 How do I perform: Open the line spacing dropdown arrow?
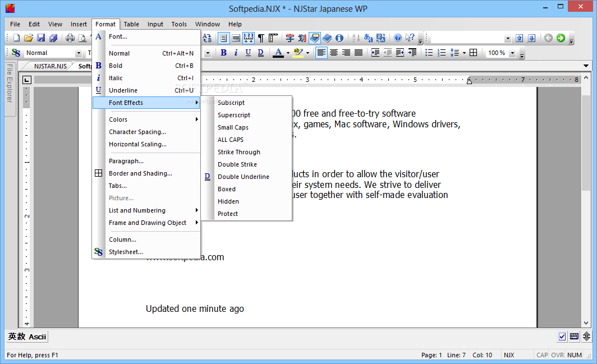[x=464, y=53]
